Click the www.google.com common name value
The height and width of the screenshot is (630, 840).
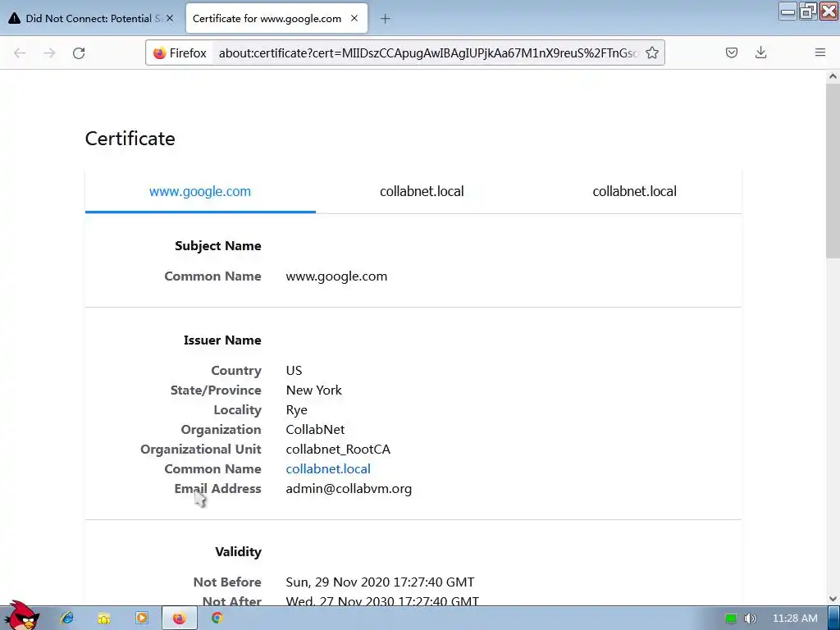coord(336,276)
